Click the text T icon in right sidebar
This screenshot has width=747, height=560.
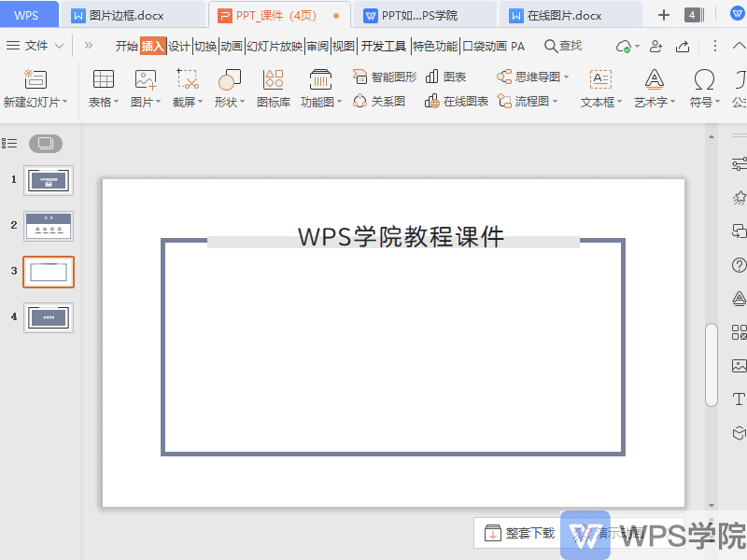(739, 399)
